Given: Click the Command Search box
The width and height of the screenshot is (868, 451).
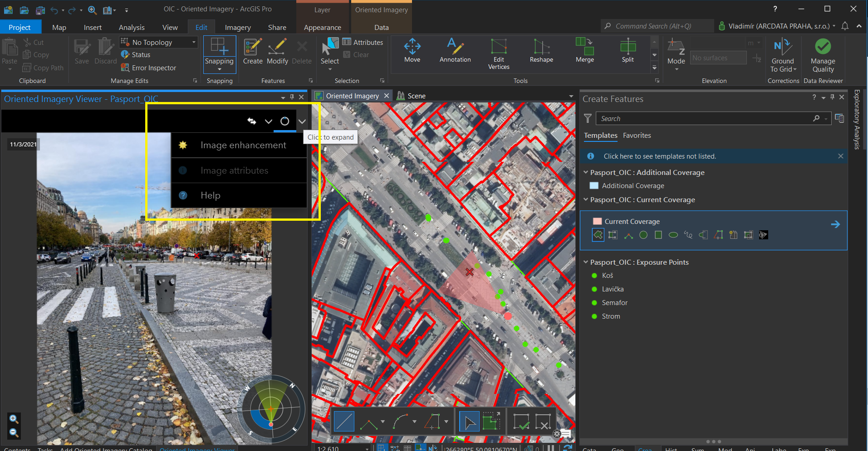Looking at the screenshot, I should pos(657,26).
